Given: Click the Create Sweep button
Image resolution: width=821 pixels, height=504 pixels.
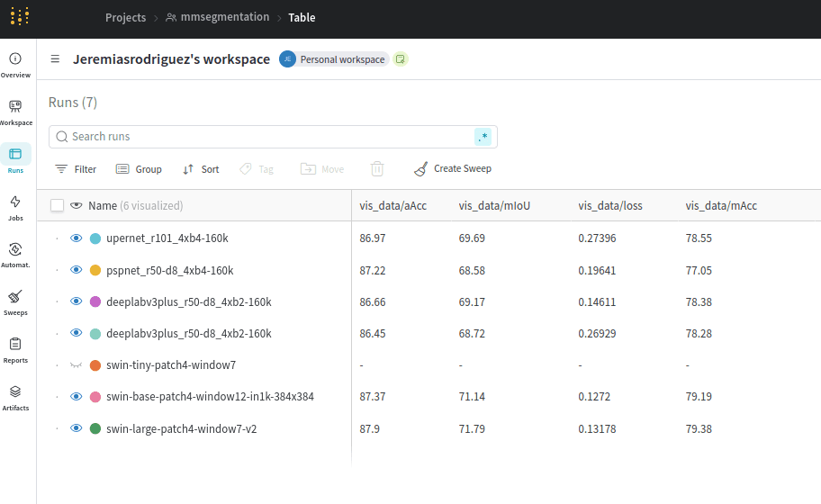Looking at the screenshot, I should click(453, 169).
